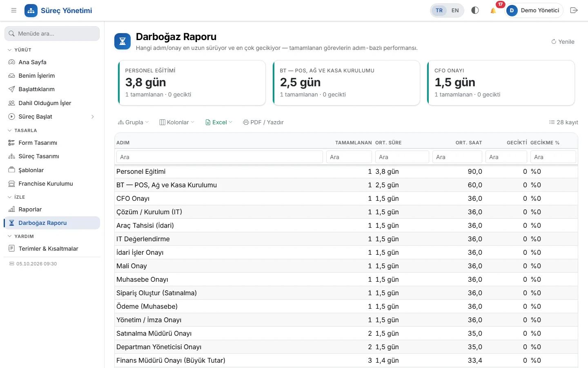This screenshot has width=588, height=368.
Task: Toggle dark mode theme icon
Action: 475,10
